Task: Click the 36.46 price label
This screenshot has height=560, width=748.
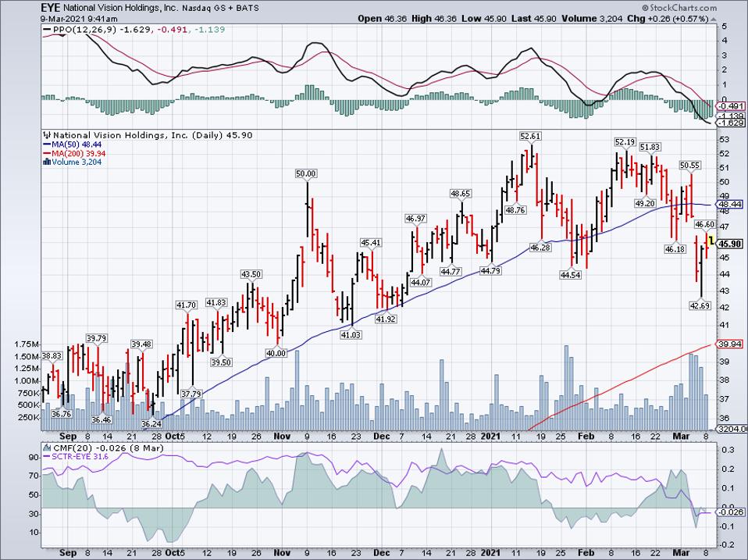Action: 102,419
